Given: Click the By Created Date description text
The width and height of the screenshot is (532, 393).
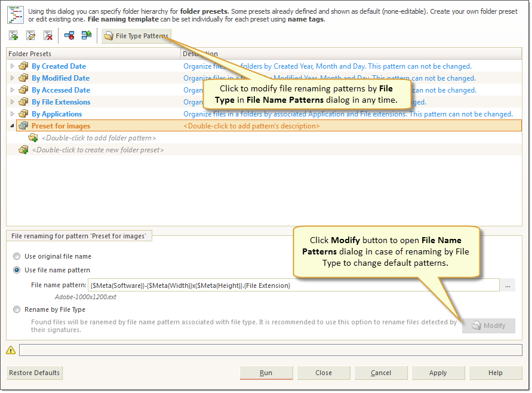Looking at the screenshot, I should [x=327, y=66].
